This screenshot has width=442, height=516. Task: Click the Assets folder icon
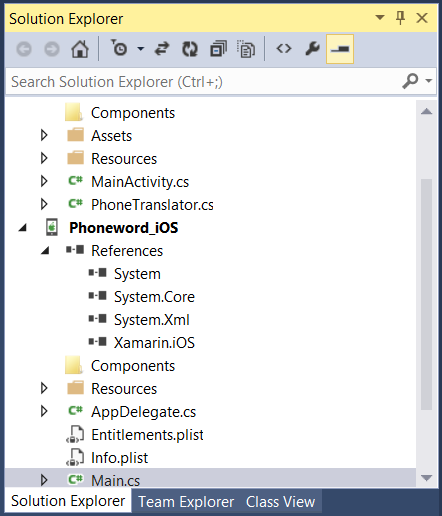pyautogui.click(x=75, y=135)
